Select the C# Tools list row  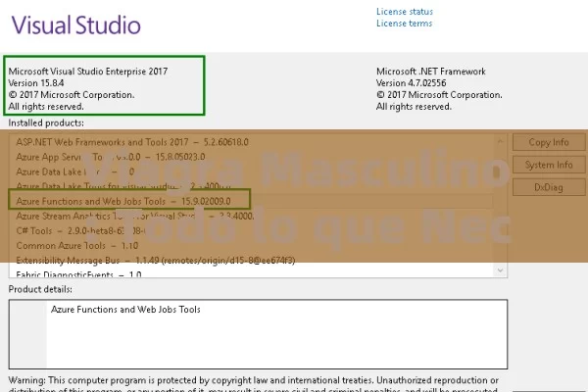[251, 230]
